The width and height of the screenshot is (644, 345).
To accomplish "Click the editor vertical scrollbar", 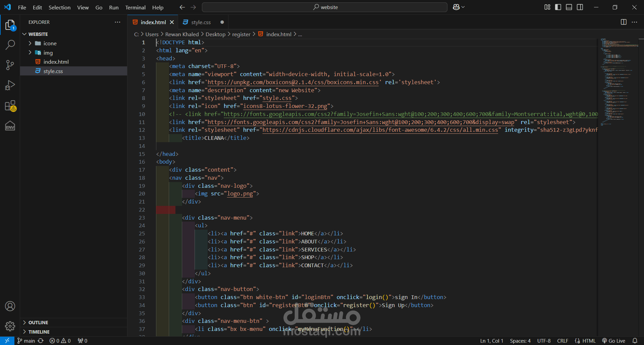I will click(x=641, y=187).
